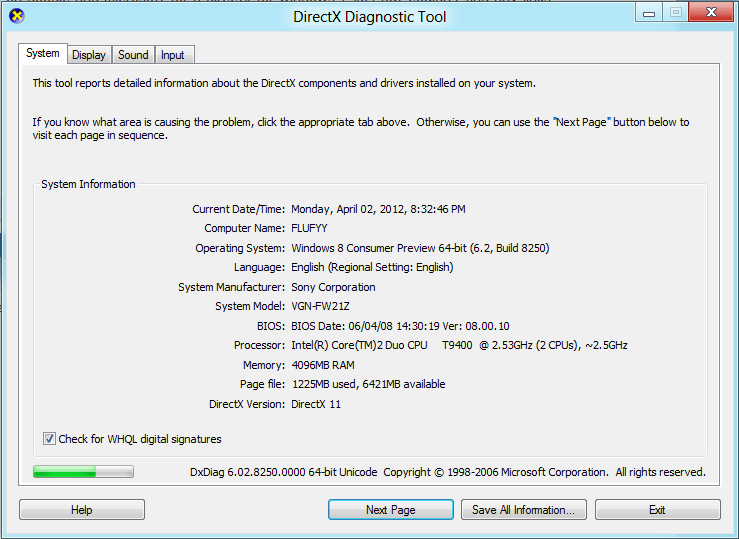Click the disabled maximize button
The height and width of the screenshot is (539, 739).
[x=675, y=12]
